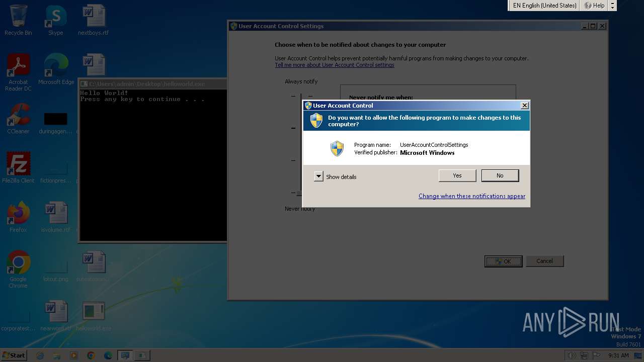Viewport: 644px width, 362px height.
Task: Click the Start button
Action: tap(14, 355)
